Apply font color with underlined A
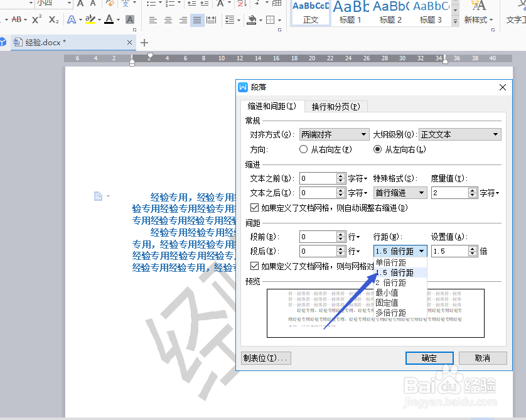The height and width of the screenshot is (420, 526). tap(109, 19)
